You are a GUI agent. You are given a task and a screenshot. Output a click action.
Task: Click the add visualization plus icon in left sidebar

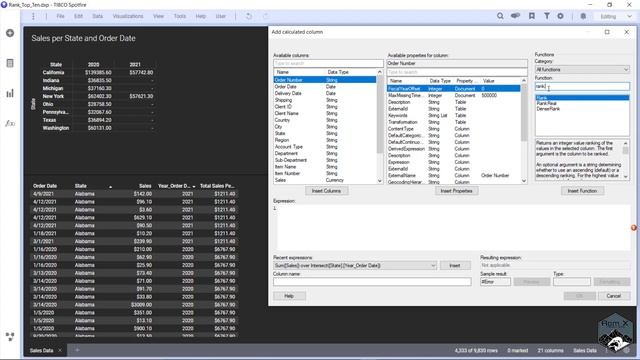pyautogui.click(x=10, y=33)
